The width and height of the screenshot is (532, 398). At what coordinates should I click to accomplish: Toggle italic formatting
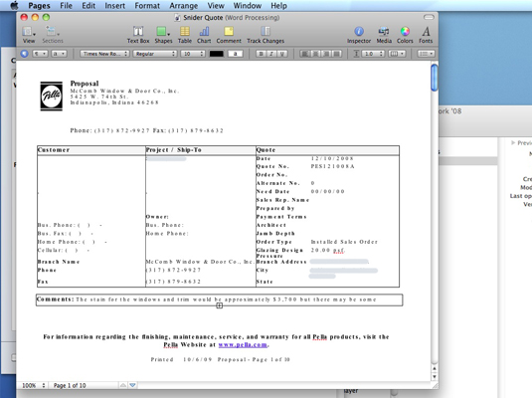click(271, 54)
